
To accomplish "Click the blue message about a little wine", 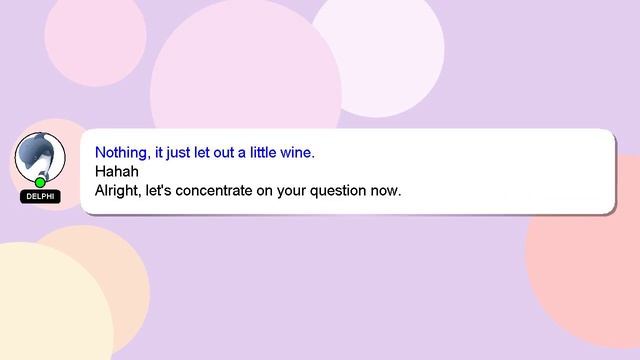I will pos(204,153).
